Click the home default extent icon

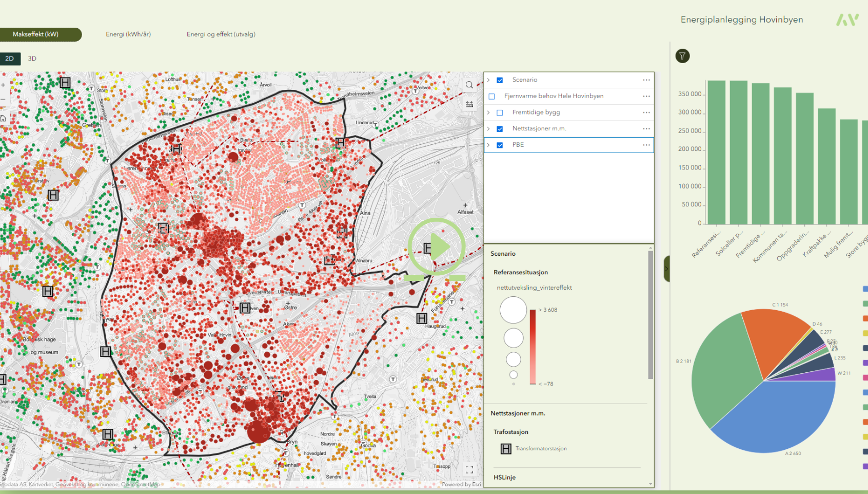3,118
